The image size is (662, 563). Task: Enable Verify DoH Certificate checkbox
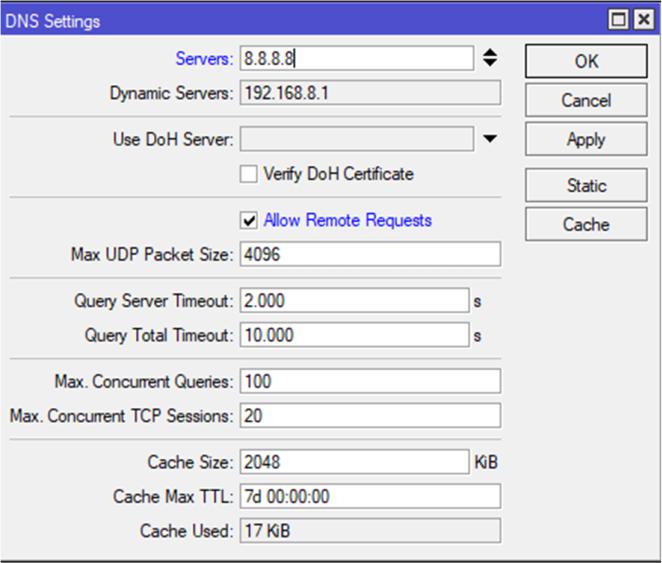[x=249, y=174]
